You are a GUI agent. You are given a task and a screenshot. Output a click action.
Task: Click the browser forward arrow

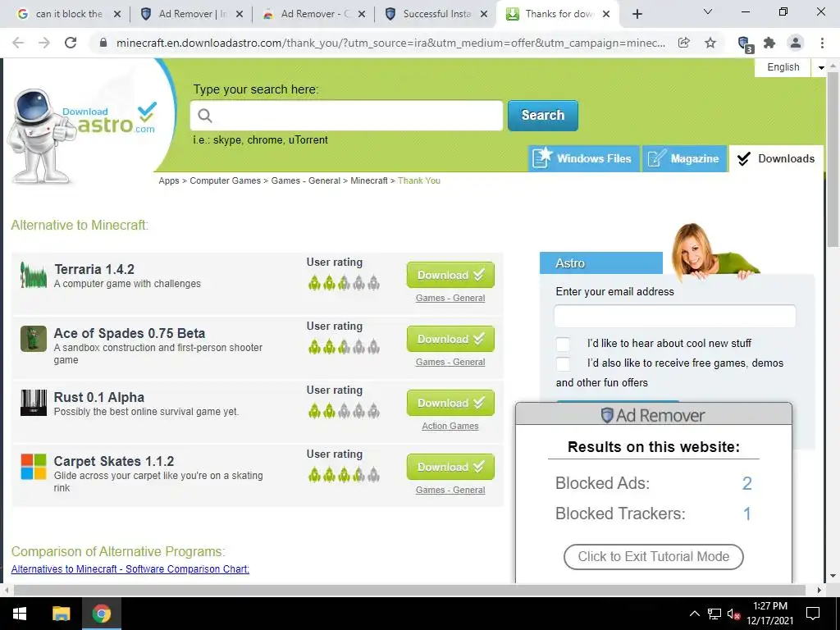tap(44, 43)
